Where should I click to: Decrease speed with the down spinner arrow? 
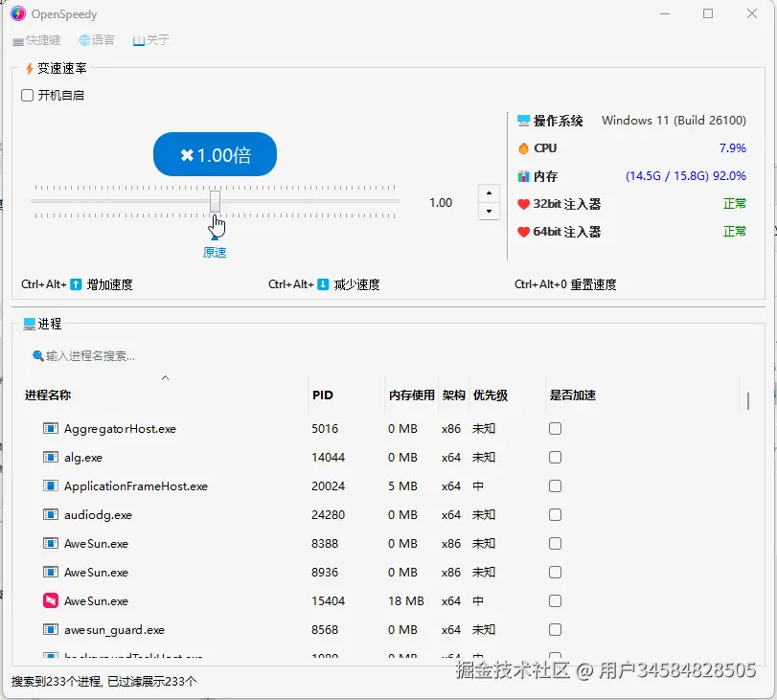489,211
